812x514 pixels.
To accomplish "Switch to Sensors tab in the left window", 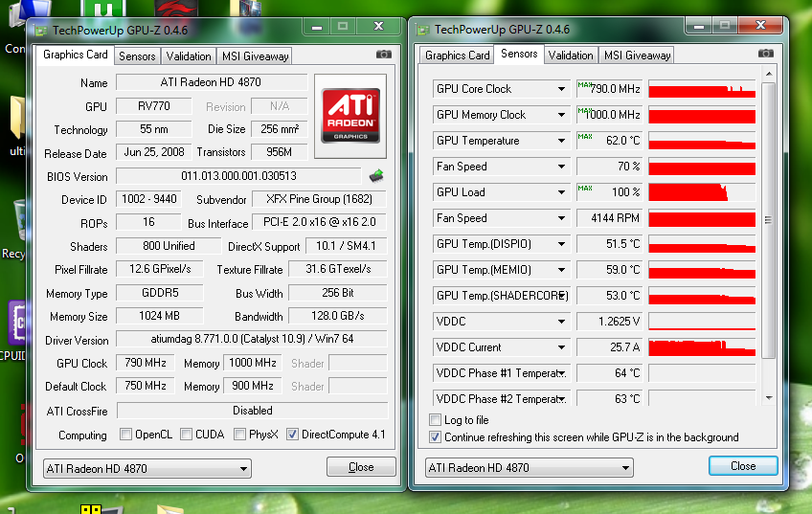I will click(x=137, y=56).
